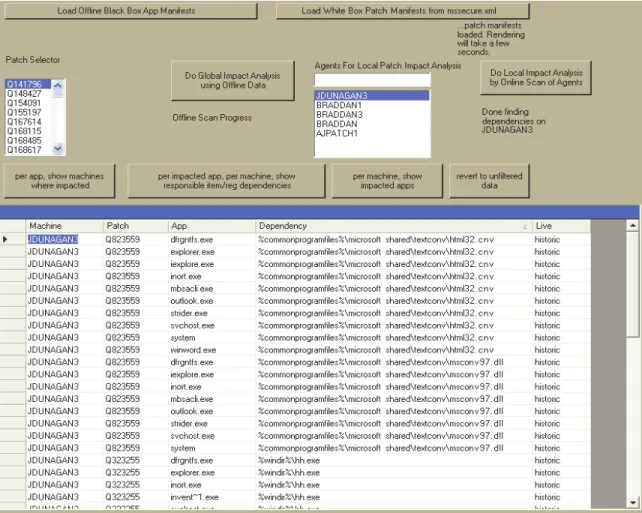642x513 pixels.
Task: Click revert to unfiltered data button
Action: coord(489,181)
